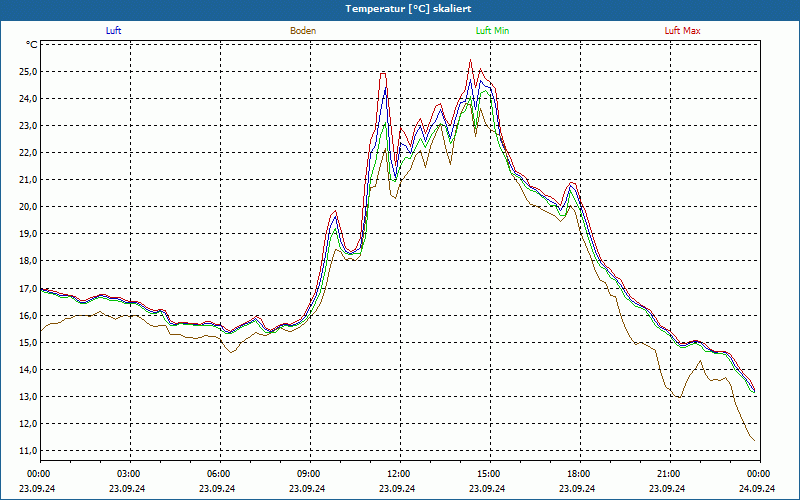Select the 12:00 time axis label

click(x=398, y=474)
